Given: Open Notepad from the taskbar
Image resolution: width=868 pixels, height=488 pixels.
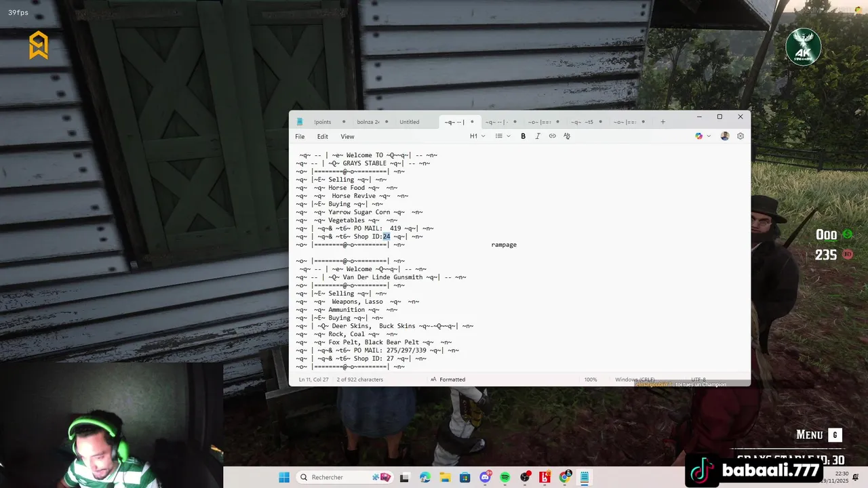Looking at the screenshot, I should click(x=585, y=478).
